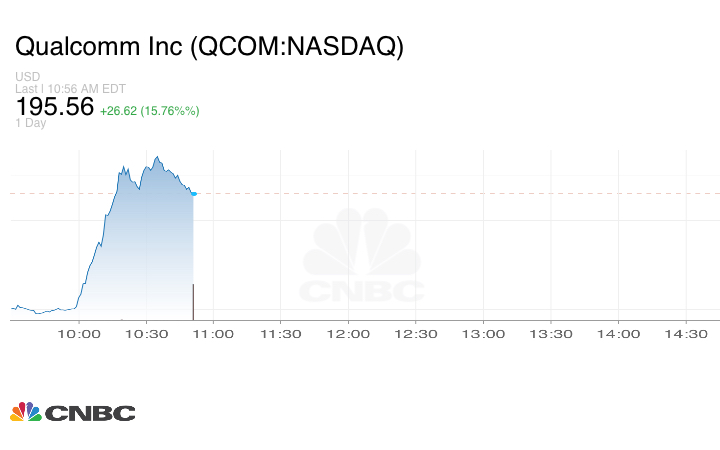Click the CNBC peacock logo at bottom left
The width and height of the screenshot is (720, 450).
(x=72, y=412)
